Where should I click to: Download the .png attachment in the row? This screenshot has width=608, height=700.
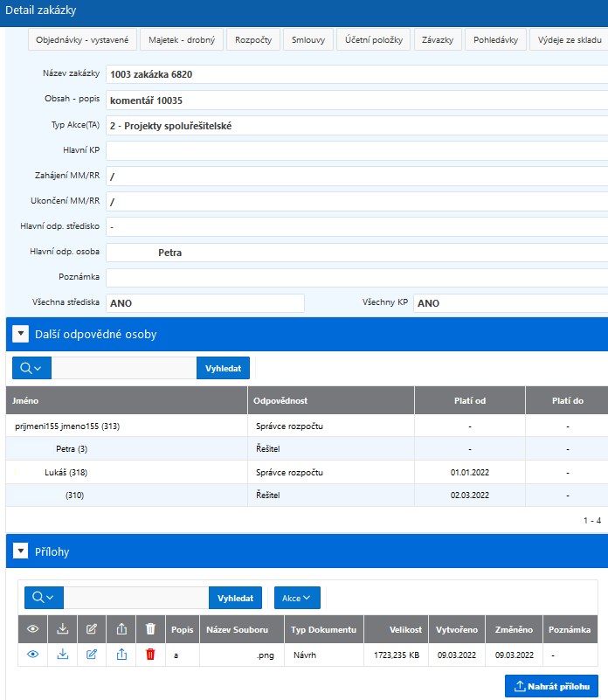tap(63, 655)
